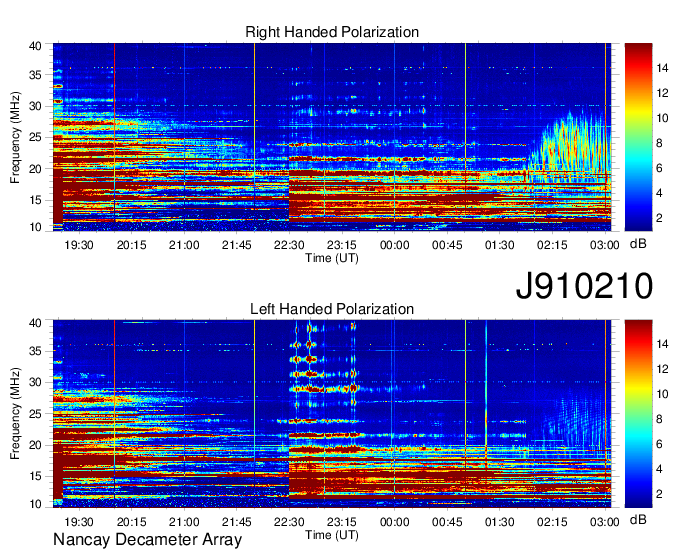680x552 pixels.
Task: Click the 22:30 tick label on top plot
Action: coord(289,245)
